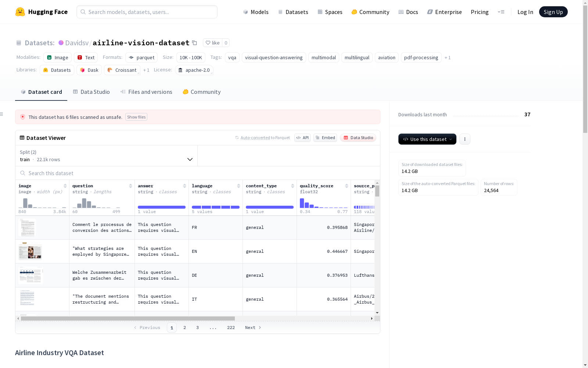This screenshot has width=588, height=368.
Task: Sort by the answer column
Action: click(x=184, y=186)
